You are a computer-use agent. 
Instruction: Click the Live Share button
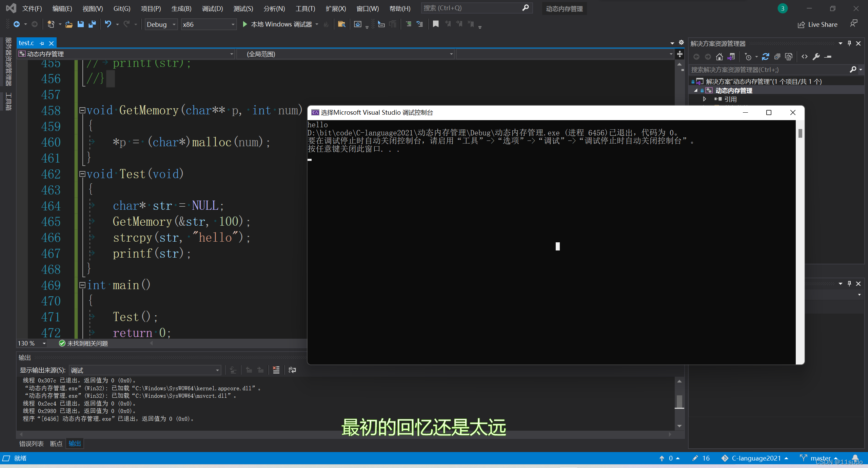(x=817, y=24)
